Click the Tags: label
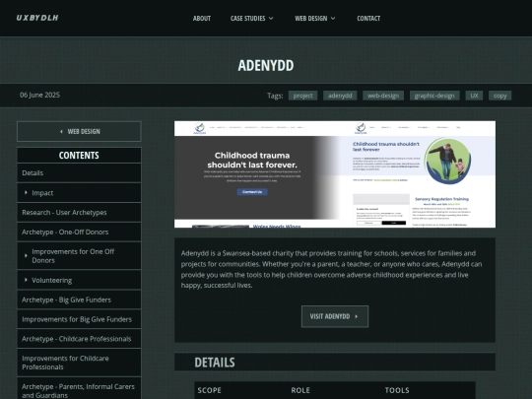 click(275, 96)
